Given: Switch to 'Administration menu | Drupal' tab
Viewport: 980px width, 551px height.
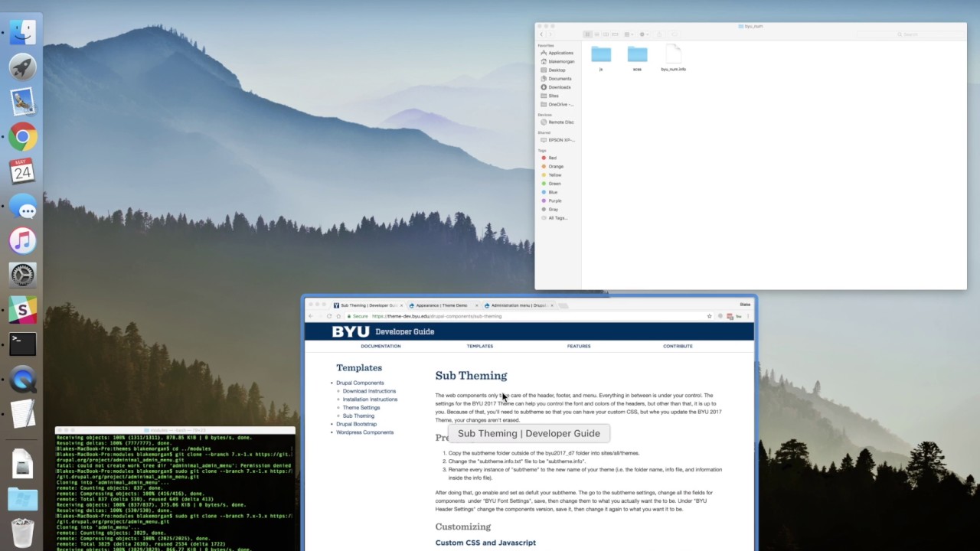Looking at the screenshot, I should click(x=519, y=305).
